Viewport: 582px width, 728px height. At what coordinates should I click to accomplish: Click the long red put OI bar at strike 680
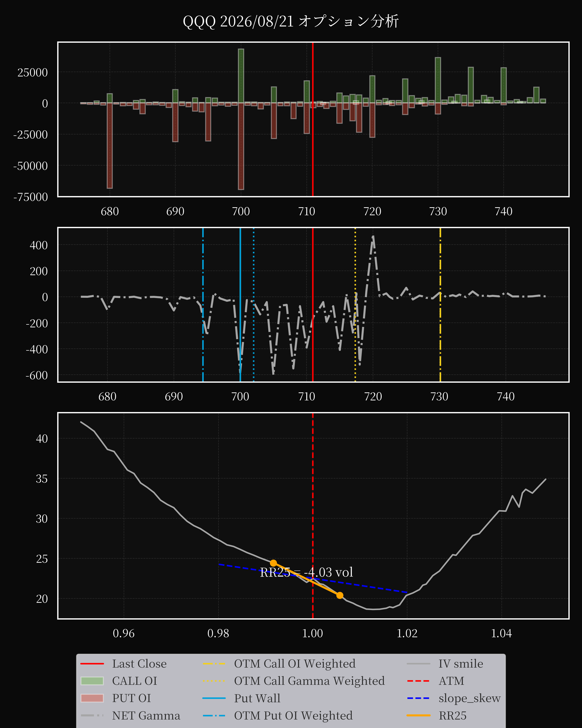(110, 146)
